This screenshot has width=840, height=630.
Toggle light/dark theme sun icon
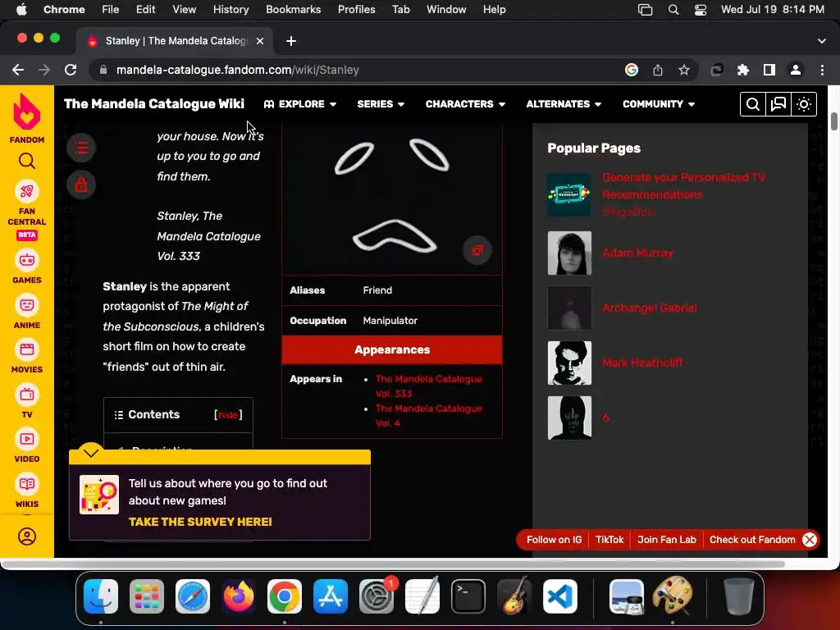(804, 104)
